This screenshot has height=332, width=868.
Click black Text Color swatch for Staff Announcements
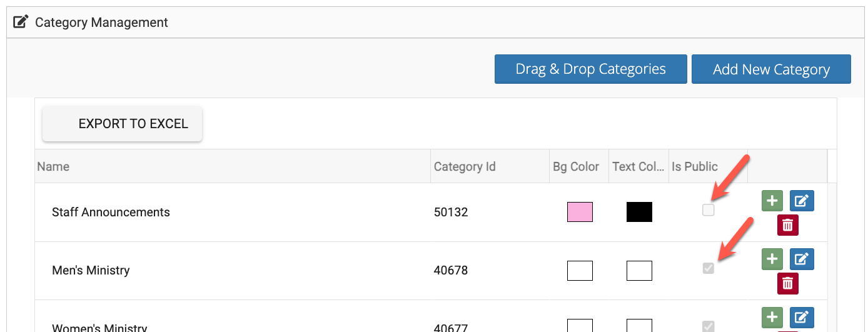click(639, 212)
